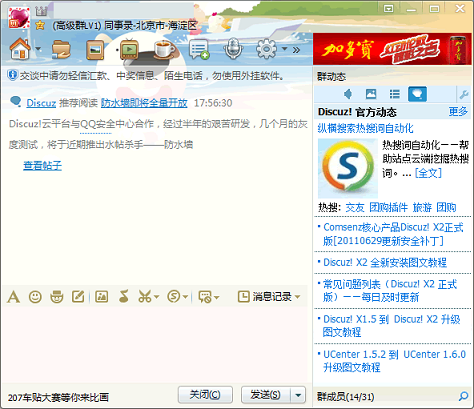Viewport: 474px width, 409px height.
Task: Open the group photo album icon
Action: click(95, 50)
